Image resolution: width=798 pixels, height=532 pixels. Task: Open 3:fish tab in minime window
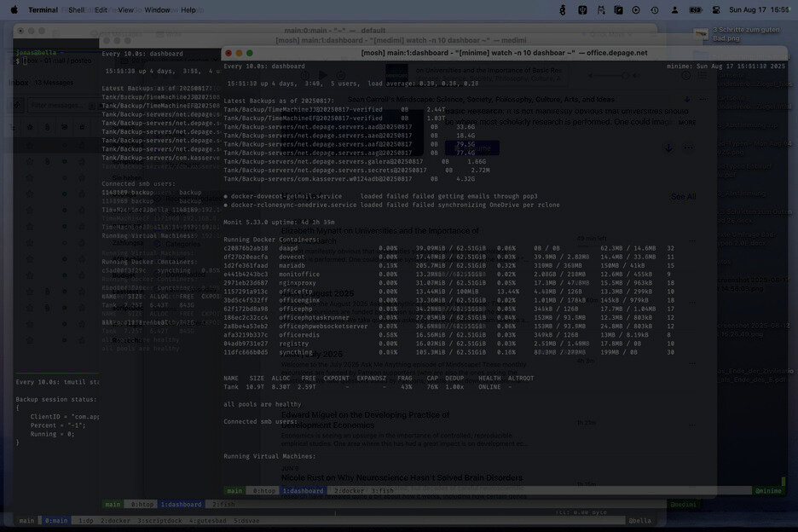click(382, 491)
